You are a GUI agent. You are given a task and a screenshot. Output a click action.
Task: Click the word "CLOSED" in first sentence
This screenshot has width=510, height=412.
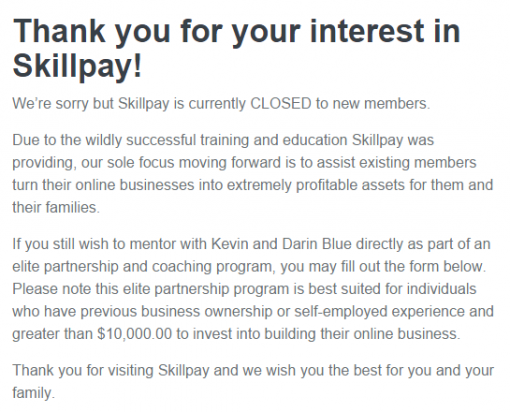pyautogui.click(x=281, y=104)
